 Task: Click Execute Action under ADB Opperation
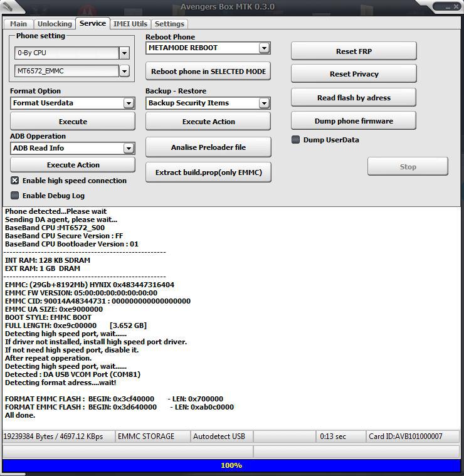pyautogui.click(x=73, y=165)
